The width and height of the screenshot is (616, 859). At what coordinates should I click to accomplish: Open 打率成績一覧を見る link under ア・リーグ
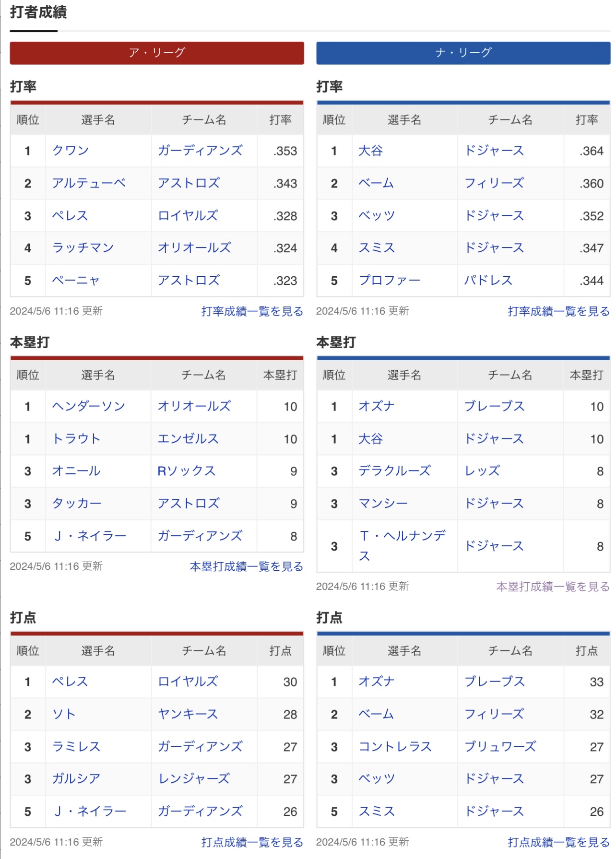coord(252,311)
